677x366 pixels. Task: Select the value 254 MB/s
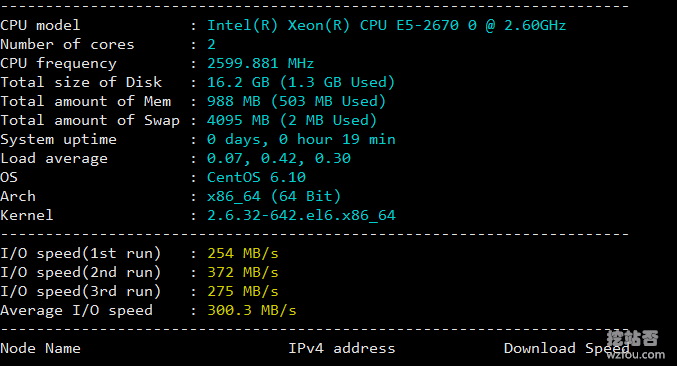pyautogui.click(x=243, y=253)
